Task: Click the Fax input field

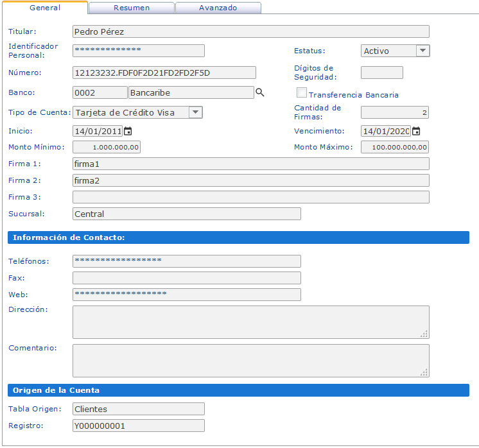Action: (x=186, y=278)
